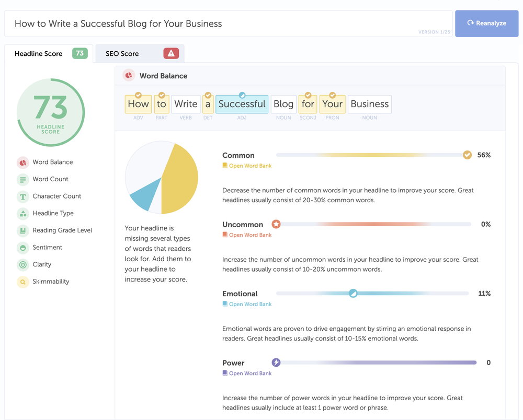Viewport: 523px width, 420px height.
Task: Click the 56% Common value
Action: point(484,155)
